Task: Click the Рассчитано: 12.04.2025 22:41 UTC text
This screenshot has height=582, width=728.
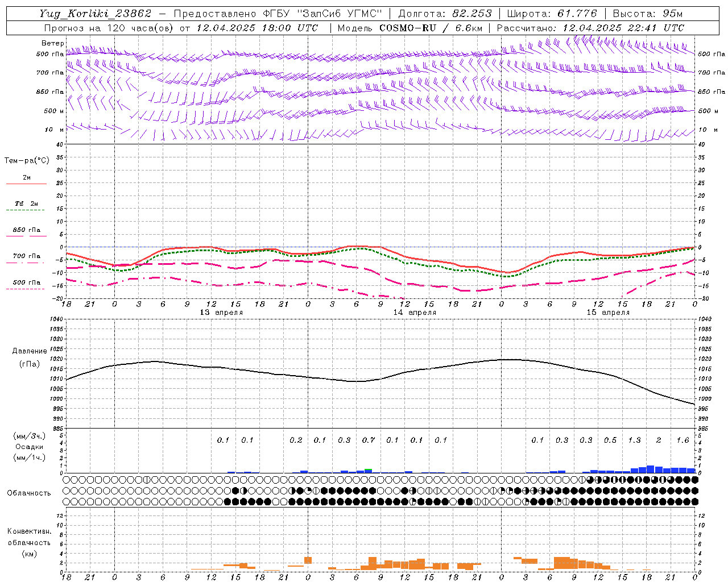Action: pos(590,28)
